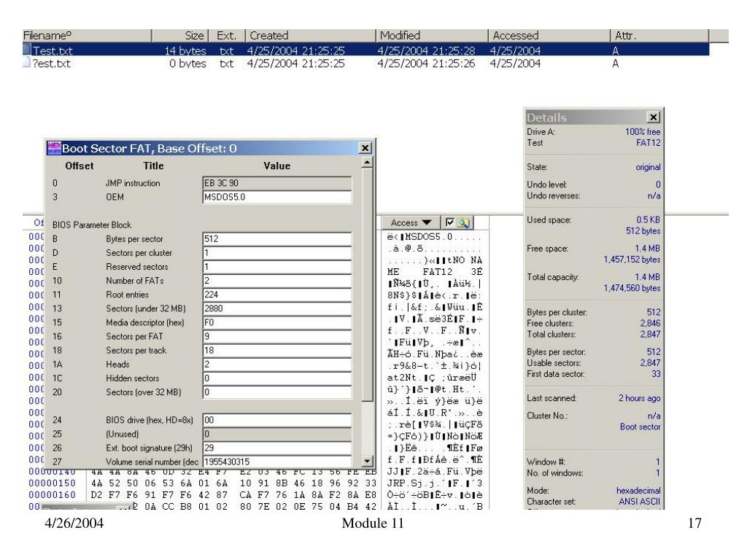Edit the BIOS drive field

click(276, 420)
